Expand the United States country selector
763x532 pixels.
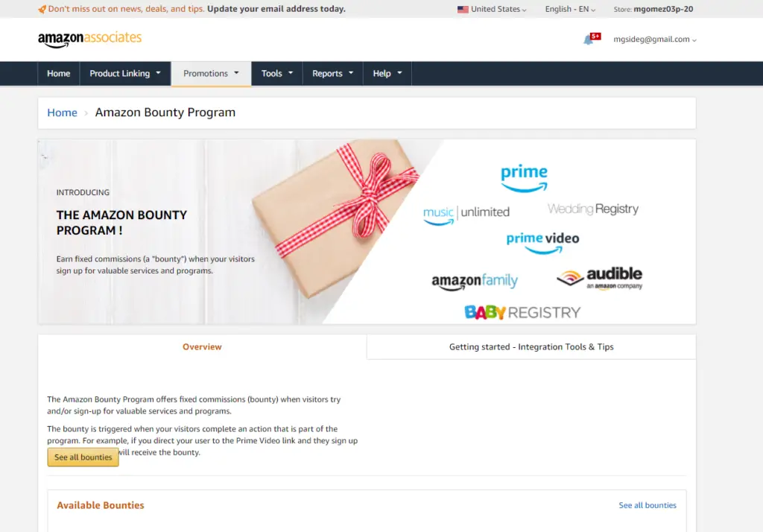pos(492,9)
